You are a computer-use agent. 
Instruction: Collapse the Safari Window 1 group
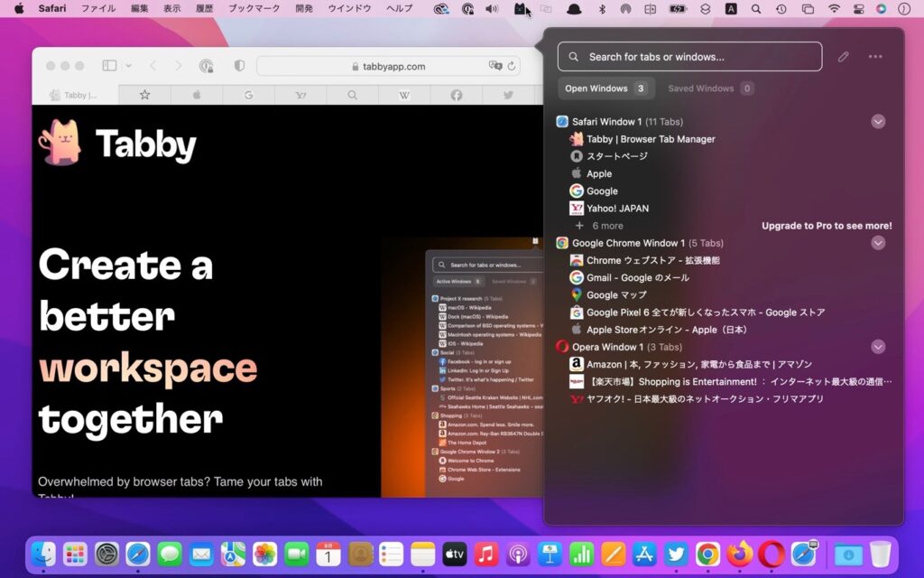pyautogui.click(x=876, y=121)
